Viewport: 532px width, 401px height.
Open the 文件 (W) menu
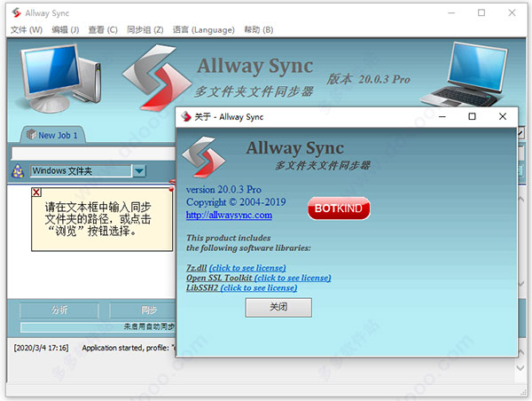[27, 30]
